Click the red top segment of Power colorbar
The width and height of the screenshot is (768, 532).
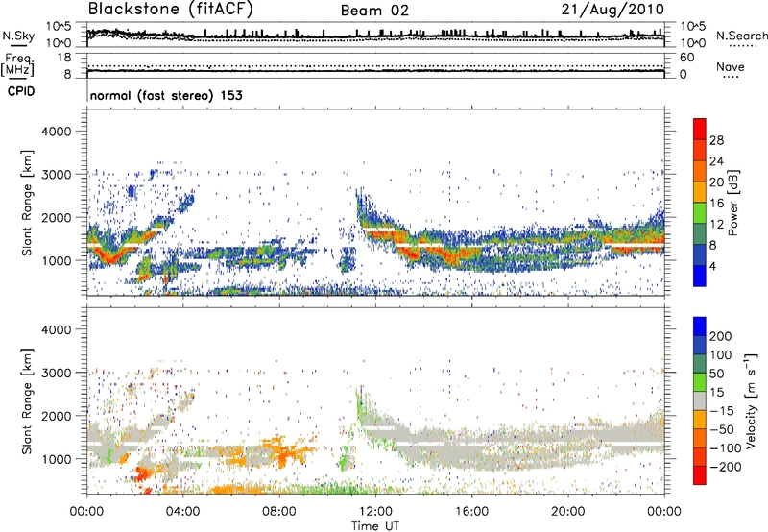tap(700, 129)
